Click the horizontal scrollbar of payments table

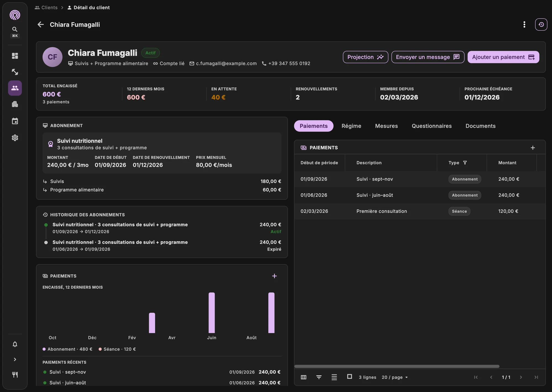397,366
